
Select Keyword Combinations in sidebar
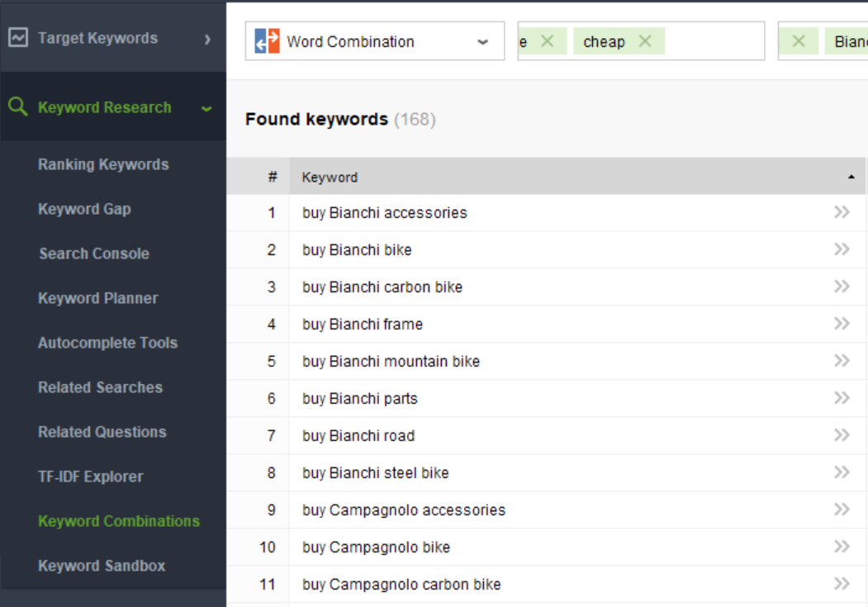click(x=119, y=521)
